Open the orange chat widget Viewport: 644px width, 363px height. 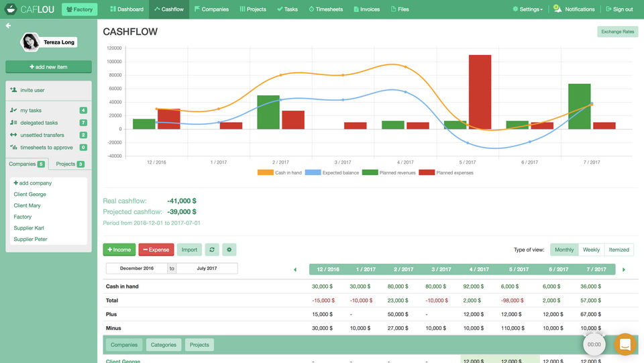[625, 344]
